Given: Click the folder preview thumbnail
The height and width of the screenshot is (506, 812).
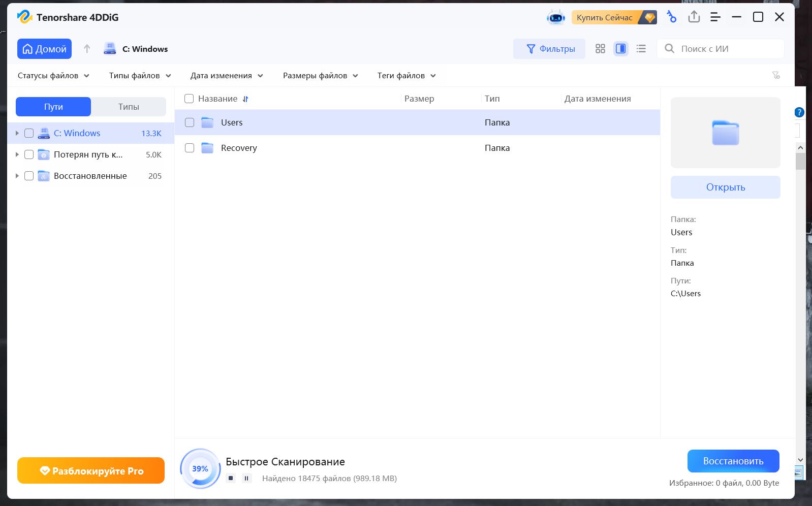Looking at the screenshot, I should click(725, 133).
